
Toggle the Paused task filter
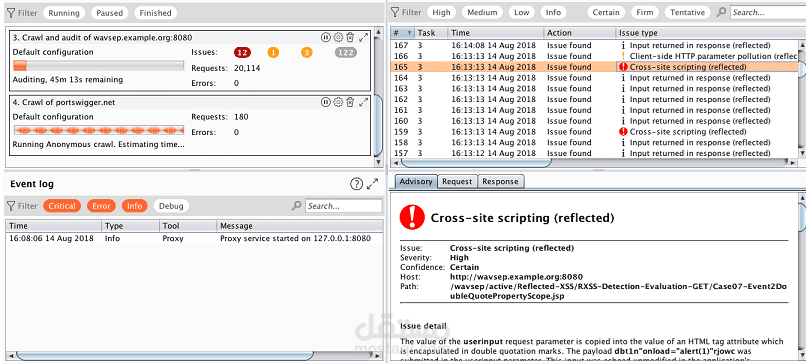[x=109, y=13]
